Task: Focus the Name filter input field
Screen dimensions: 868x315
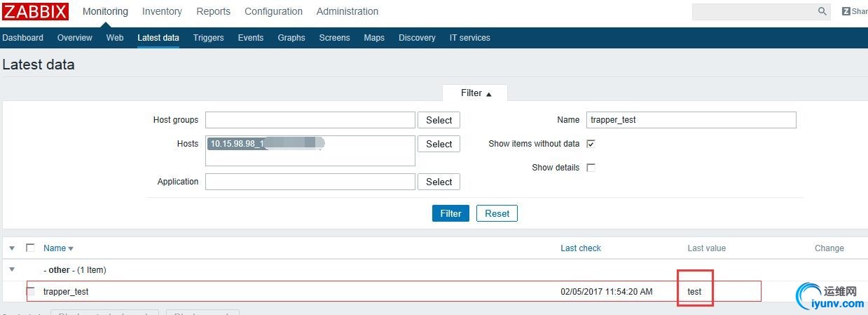Action: point(691,120)
